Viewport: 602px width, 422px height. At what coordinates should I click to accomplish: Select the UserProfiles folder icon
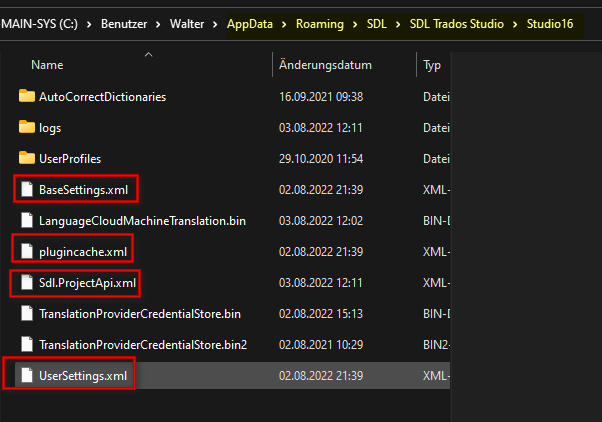tap(27, 158)
